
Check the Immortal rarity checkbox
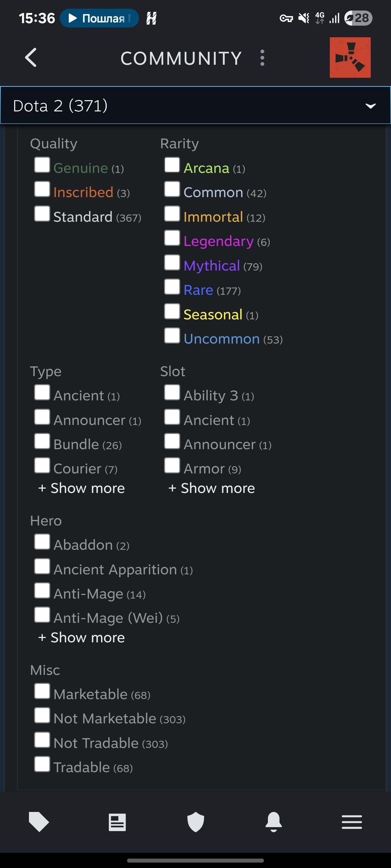(x=172, y=213)
